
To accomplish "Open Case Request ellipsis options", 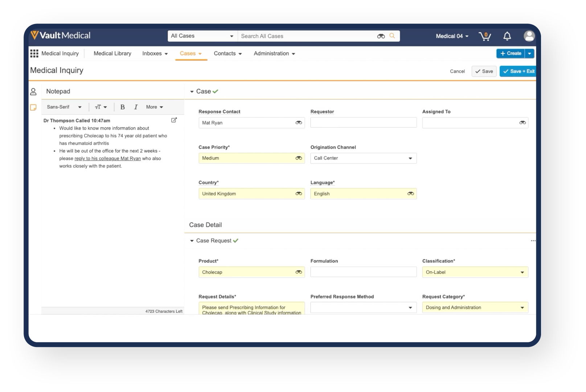I will pyautogui.click(x=533, y=241).
